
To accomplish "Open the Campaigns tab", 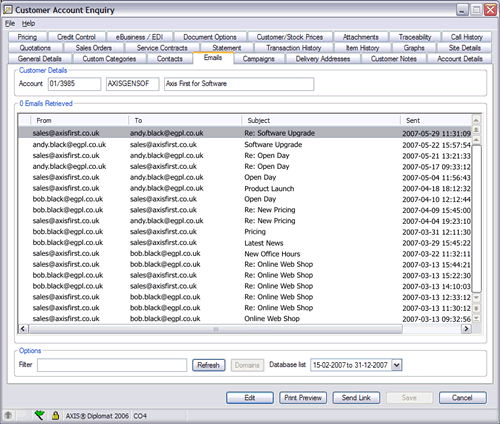I will click(259, 59).
